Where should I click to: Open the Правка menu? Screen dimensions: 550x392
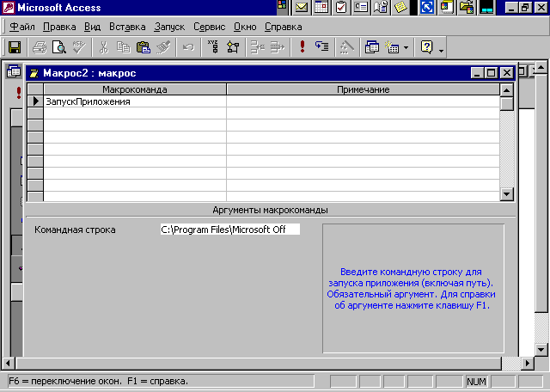pyautogui.click(x=59, y=27)
